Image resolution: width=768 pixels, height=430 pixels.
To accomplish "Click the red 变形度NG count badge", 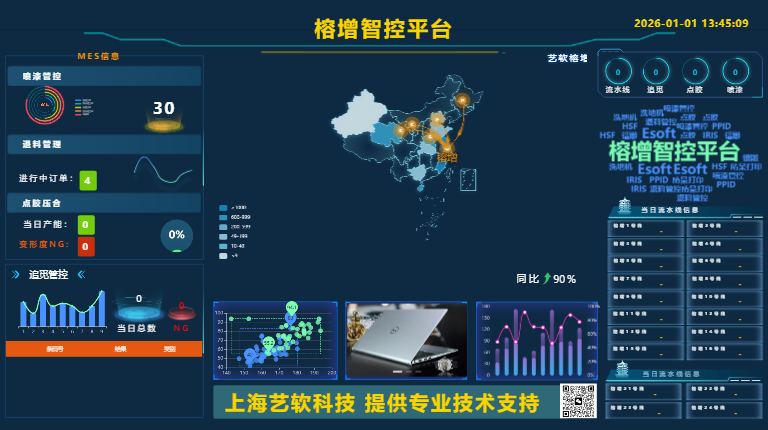I will pos(86,246).
